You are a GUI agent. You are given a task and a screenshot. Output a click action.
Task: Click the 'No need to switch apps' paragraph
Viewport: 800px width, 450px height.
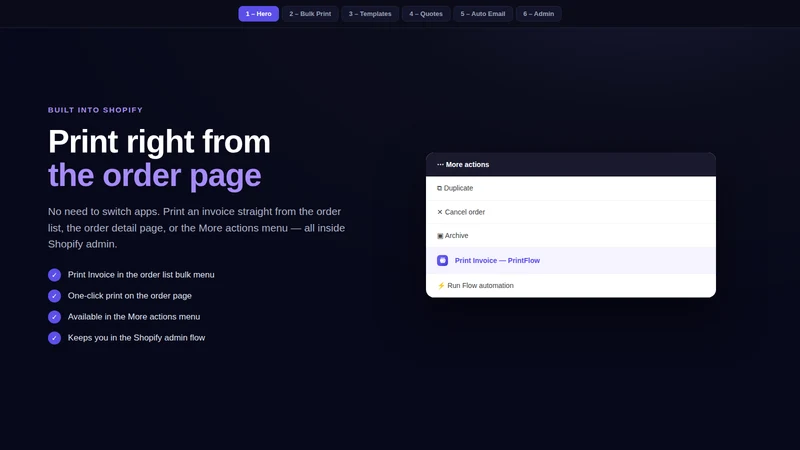pyautogui.click(x=196, y=228)
